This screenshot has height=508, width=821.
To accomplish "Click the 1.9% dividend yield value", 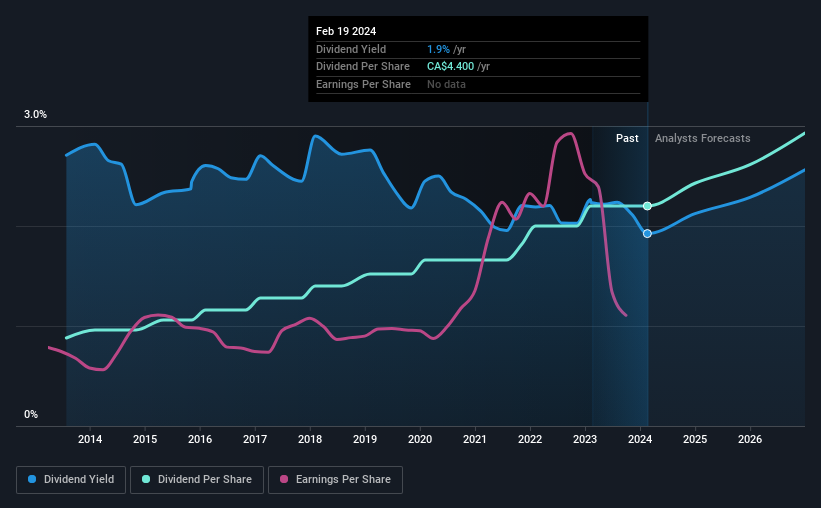I will 438,49.
